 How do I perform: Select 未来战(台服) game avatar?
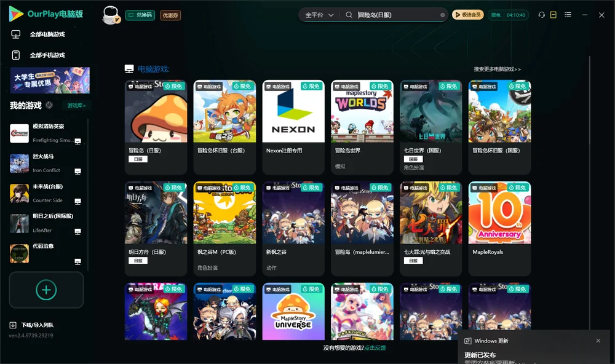click(19, 193)
